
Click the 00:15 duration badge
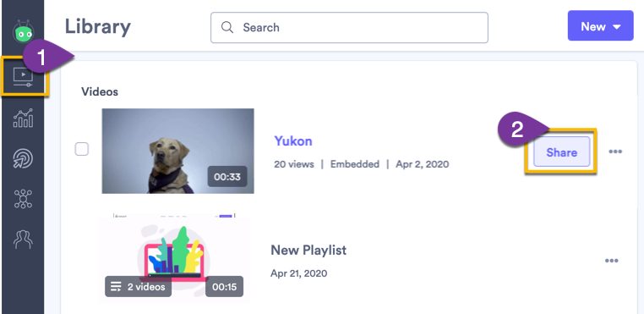click(224, 286)
